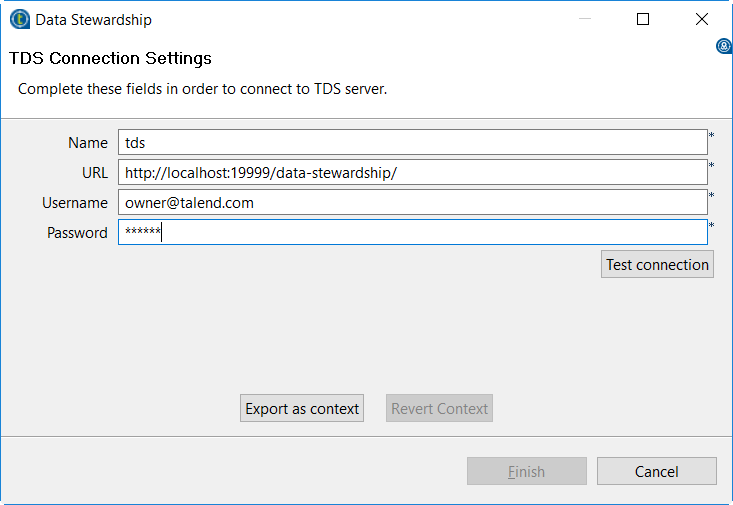Image resolution: width=733 pixels, height=505 pixels.
Task: Click the Username label
Action: click(75, 203)
